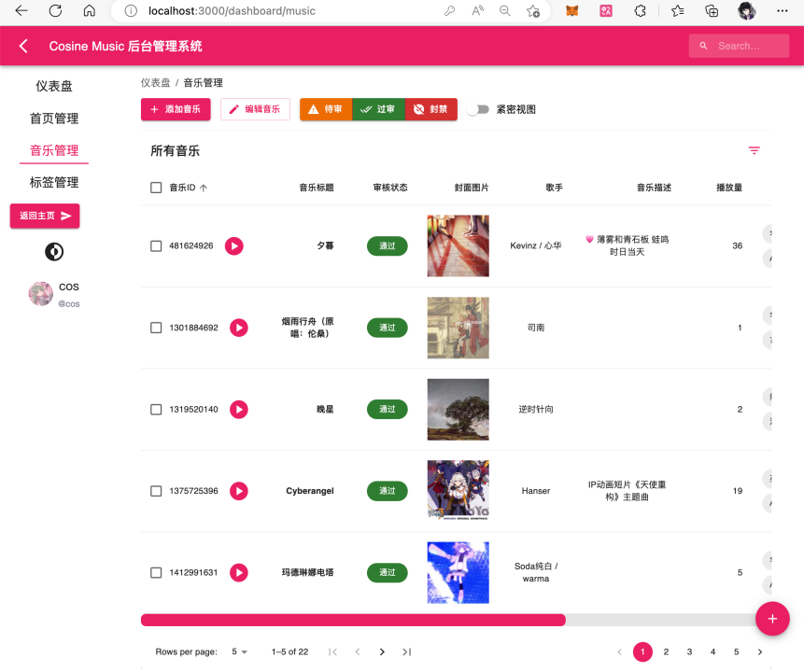
Task: Click the horizontal scrollbar below the table
Action: click(353, 620)
